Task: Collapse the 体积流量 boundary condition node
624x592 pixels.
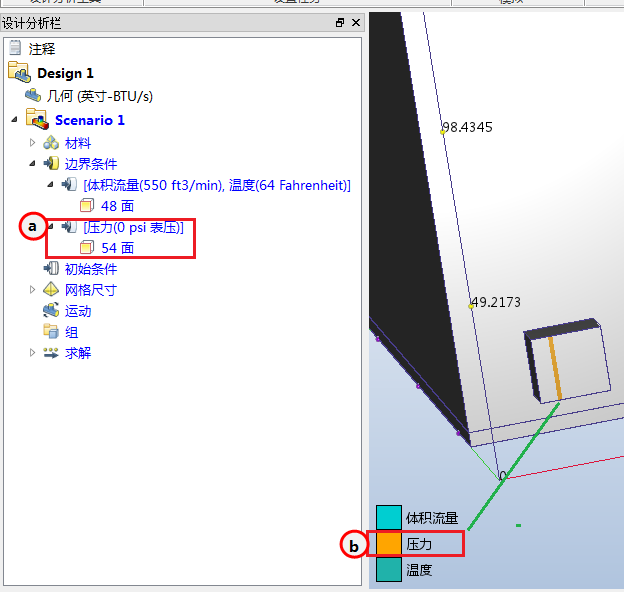Action: 51,185
